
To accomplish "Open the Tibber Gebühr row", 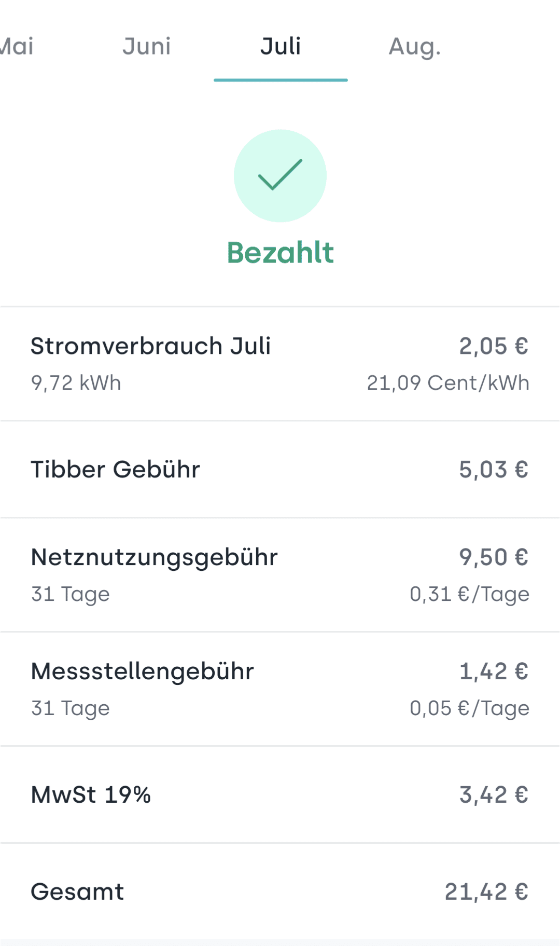I will coord(280,469).
